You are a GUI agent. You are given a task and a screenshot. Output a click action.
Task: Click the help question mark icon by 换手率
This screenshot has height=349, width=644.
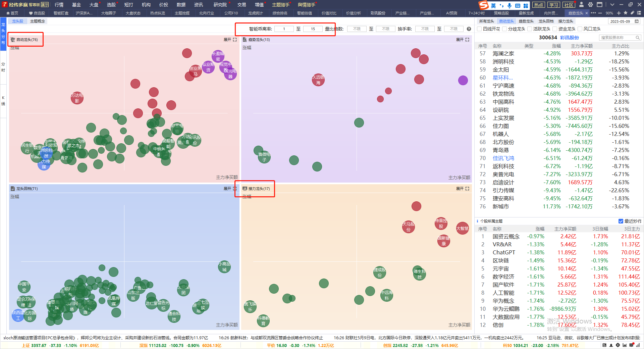click(469, 29)
